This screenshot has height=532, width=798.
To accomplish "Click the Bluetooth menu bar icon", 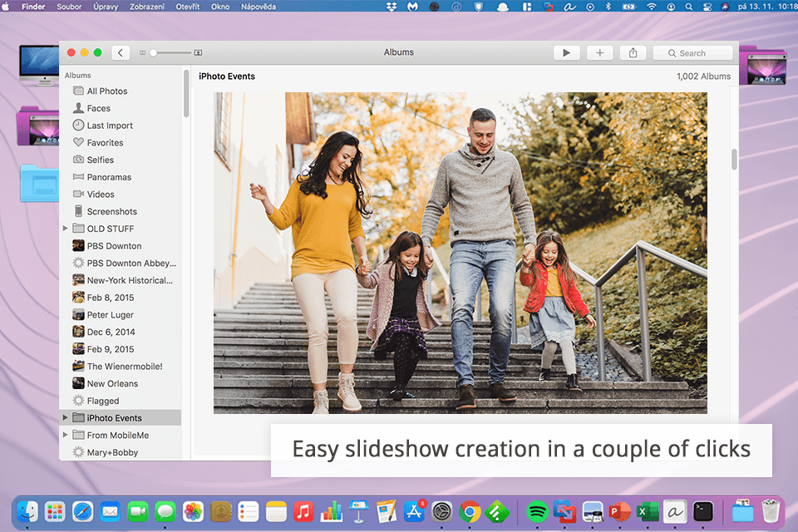I will click(x=608, y=7).
